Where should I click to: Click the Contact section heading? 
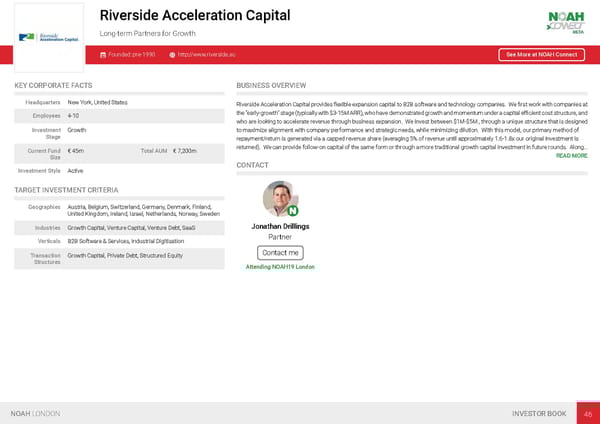pos(254,165)
